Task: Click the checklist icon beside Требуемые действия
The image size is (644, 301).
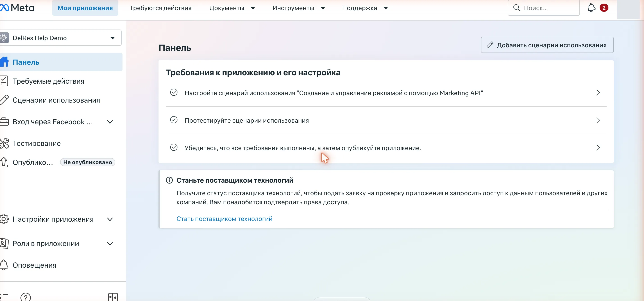Action: pyautogui.click(x=4, y=81)
